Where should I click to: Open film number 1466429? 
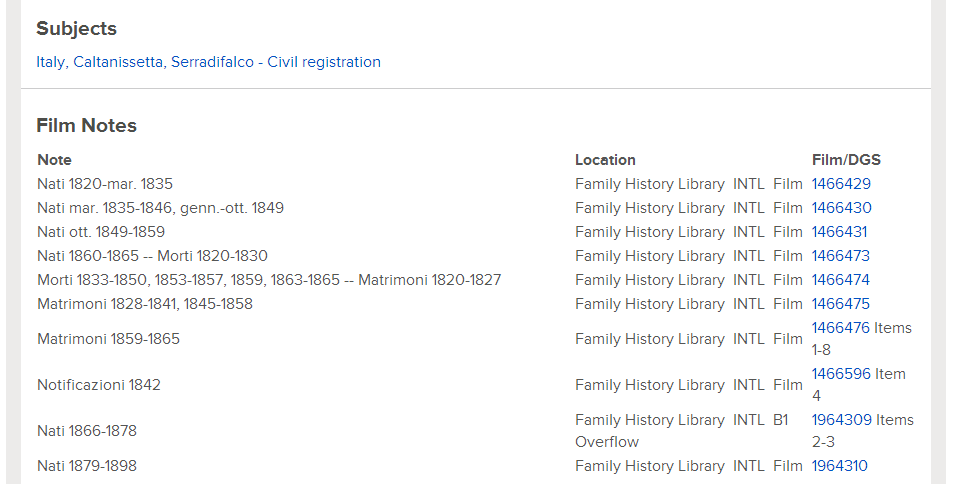[x=841, y=184]
